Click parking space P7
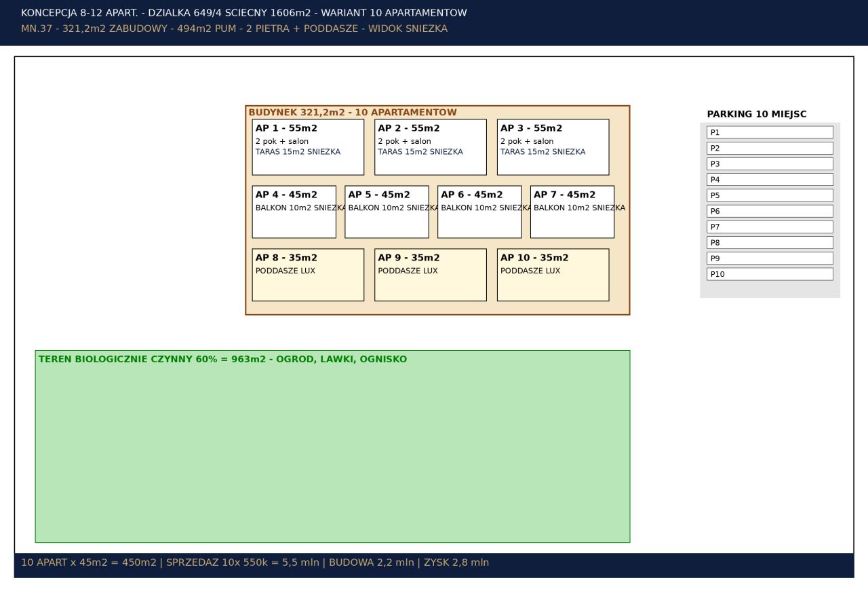 pos(770,227)
